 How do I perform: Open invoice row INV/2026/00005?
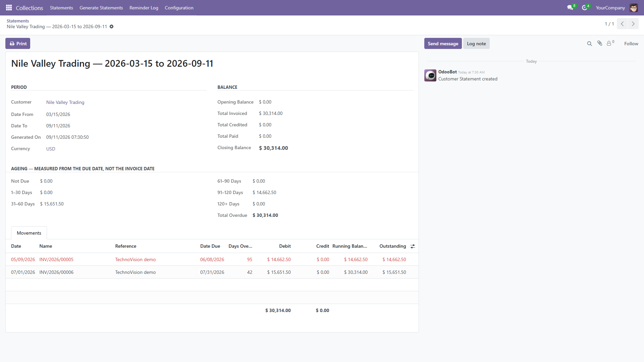tap(212, 259)
